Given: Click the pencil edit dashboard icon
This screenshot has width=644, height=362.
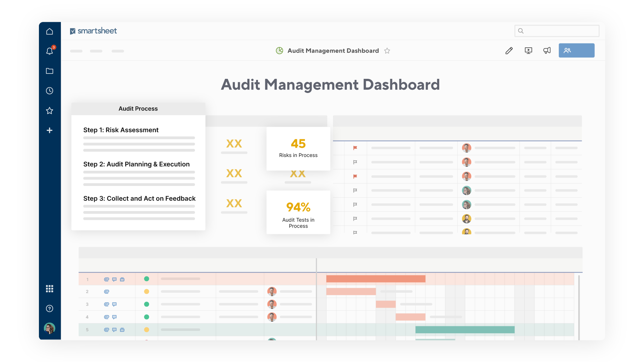Looking at the screenshot, I should (x=509, y=51).
